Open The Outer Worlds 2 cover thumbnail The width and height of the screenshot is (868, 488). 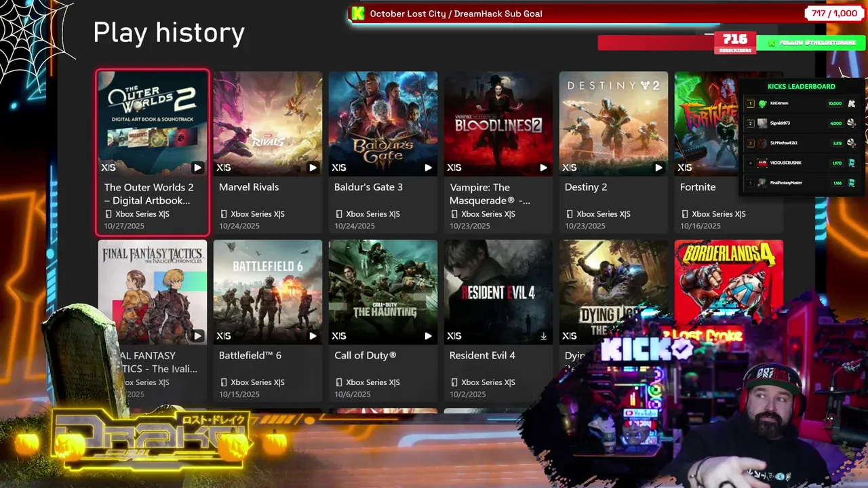(x=153, y=123)
